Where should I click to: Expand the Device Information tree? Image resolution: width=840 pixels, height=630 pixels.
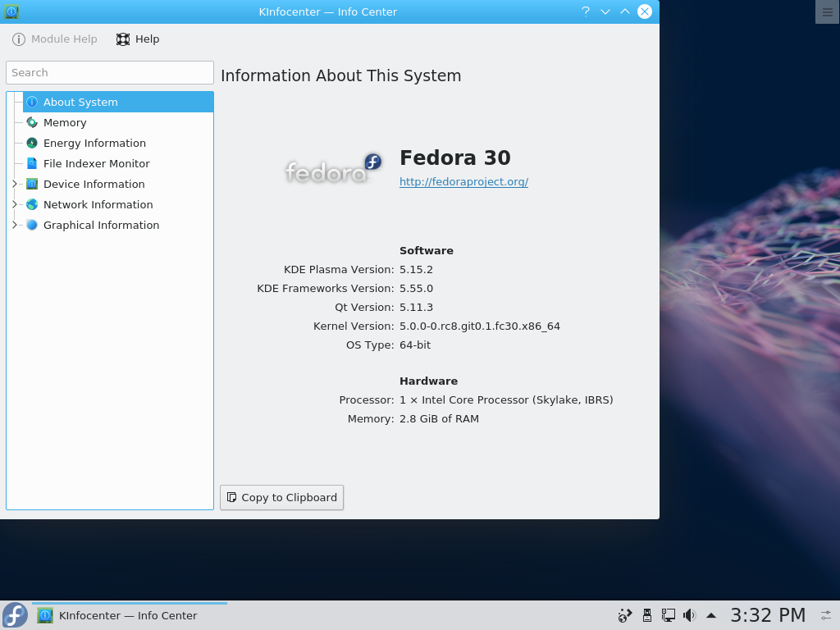coord(15,184)
